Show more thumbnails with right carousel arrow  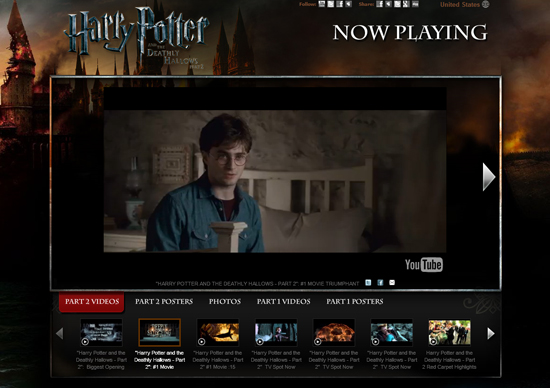(x=491, y=333)
